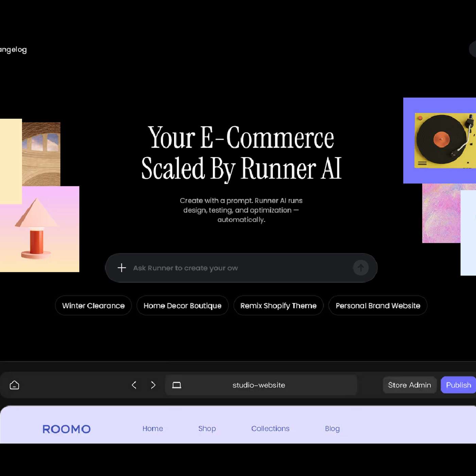Click the plus icon inside the prompt bar

(121, 268)
